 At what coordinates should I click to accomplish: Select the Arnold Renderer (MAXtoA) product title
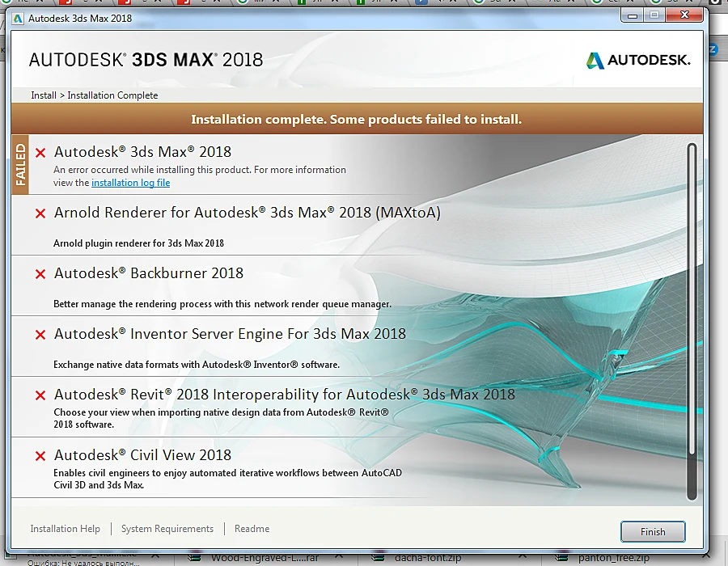coord(248,213)
